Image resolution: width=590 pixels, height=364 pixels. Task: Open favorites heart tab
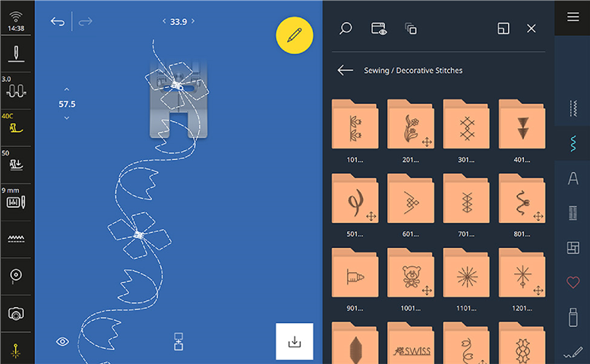coord(573,282)
